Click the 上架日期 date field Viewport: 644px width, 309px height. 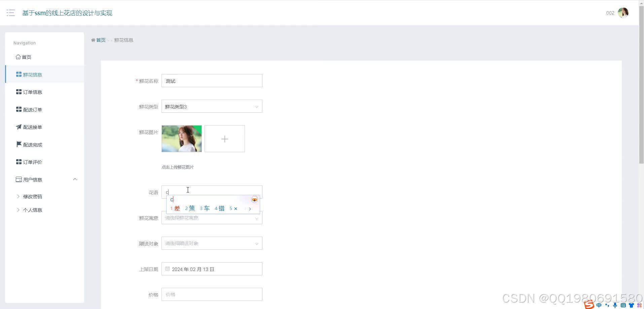pos(212,269)
